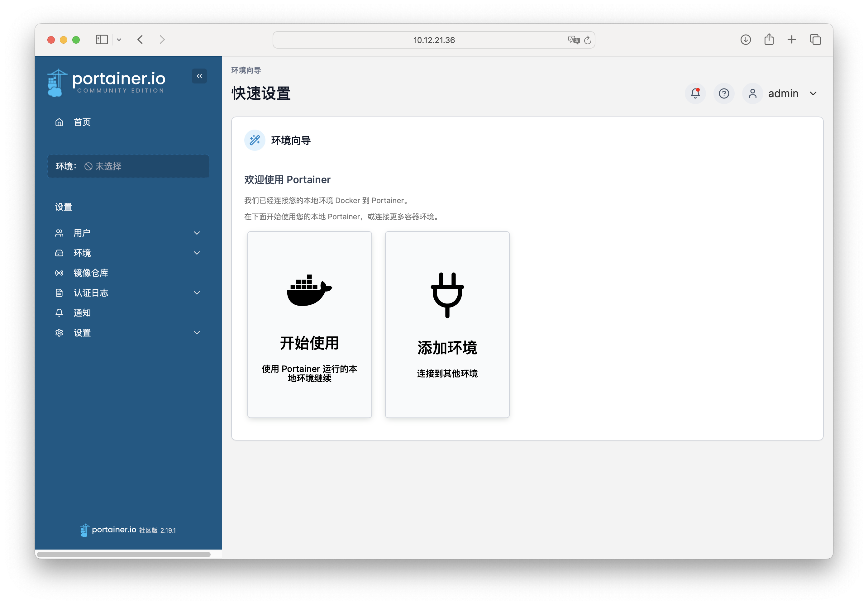Click the 10.12.21.36 address bar
This screenshot has width=868, height=605.
(x=434, y=40)
